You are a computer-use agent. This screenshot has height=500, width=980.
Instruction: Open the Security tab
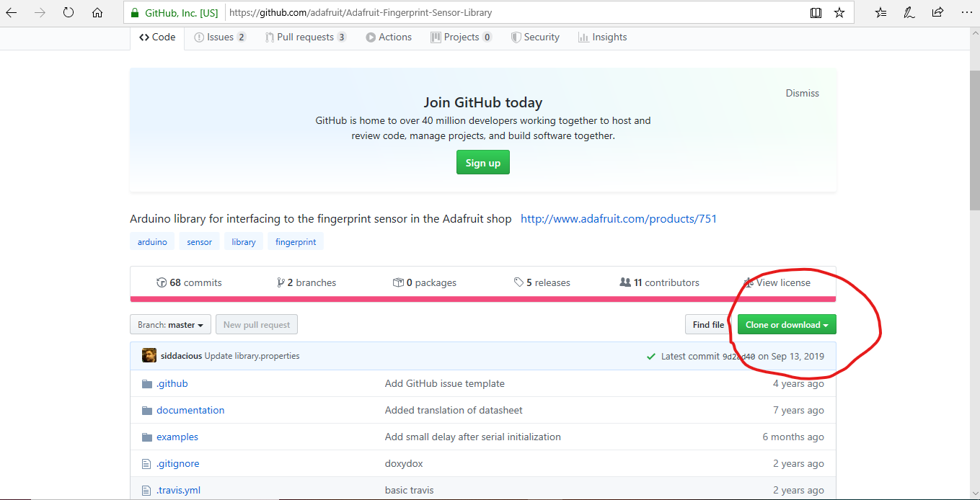pos(535,37)
